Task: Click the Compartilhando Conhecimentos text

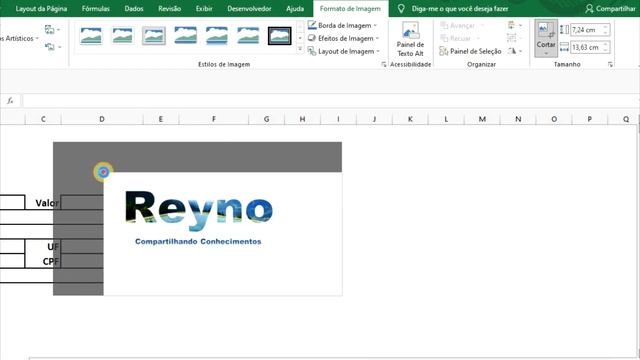Action: (x=198, y=242)
